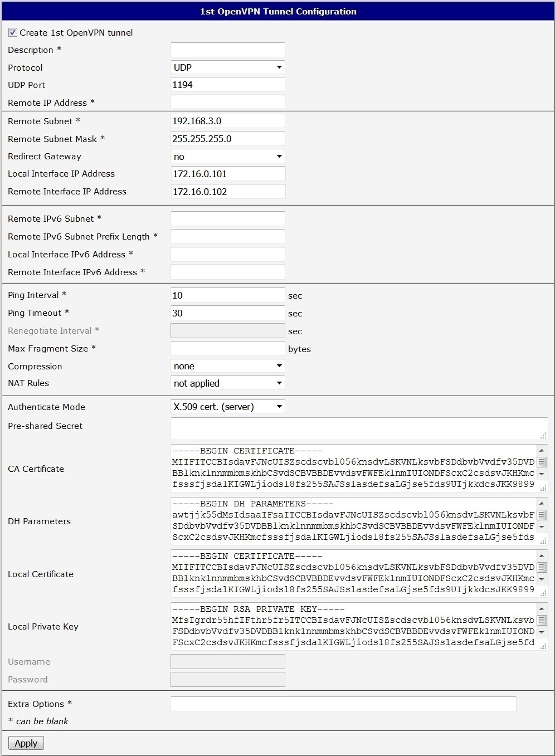
Task: Click Remote IPv6 Subnet Prefix Length field
Action: point(227,236)
